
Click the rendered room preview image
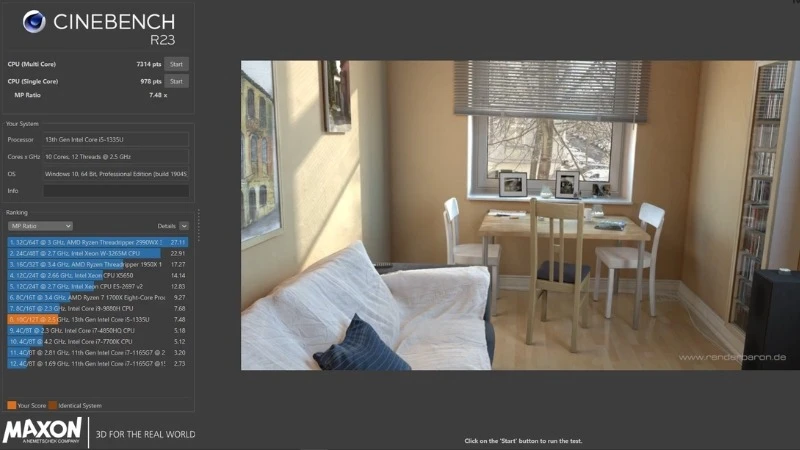tap(520, 215)
